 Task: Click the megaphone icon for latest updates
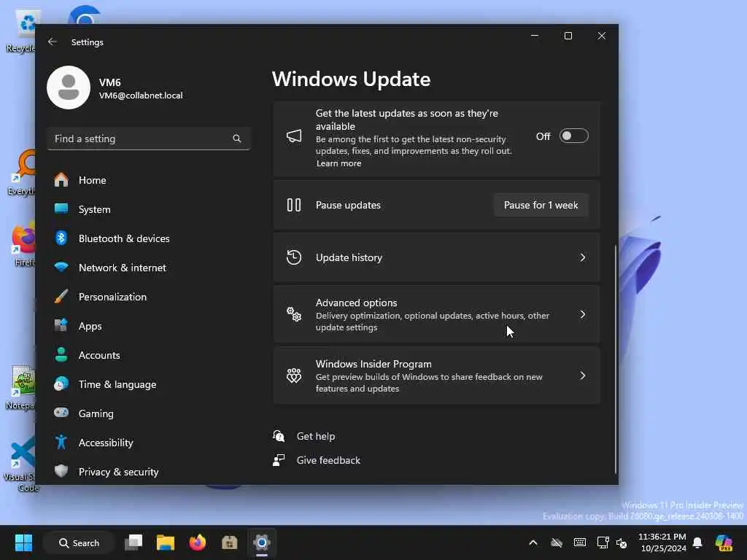[x=294, y=136]
